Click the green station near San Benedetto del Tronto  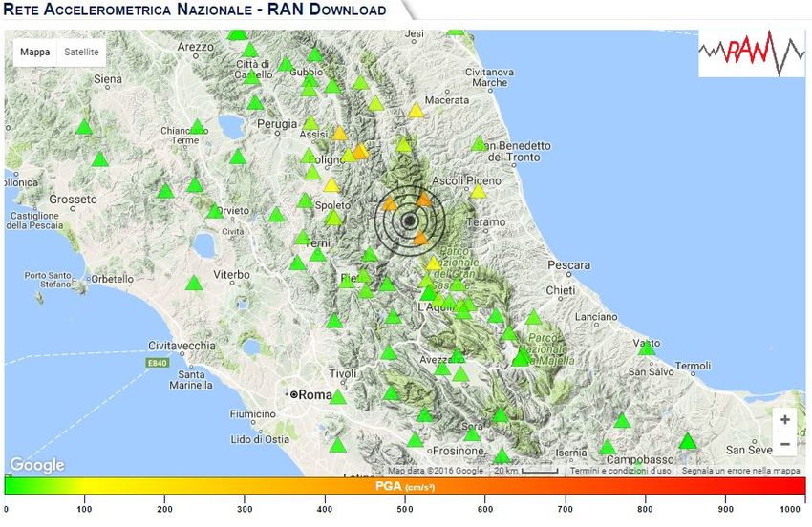click(x=479, y=143)
